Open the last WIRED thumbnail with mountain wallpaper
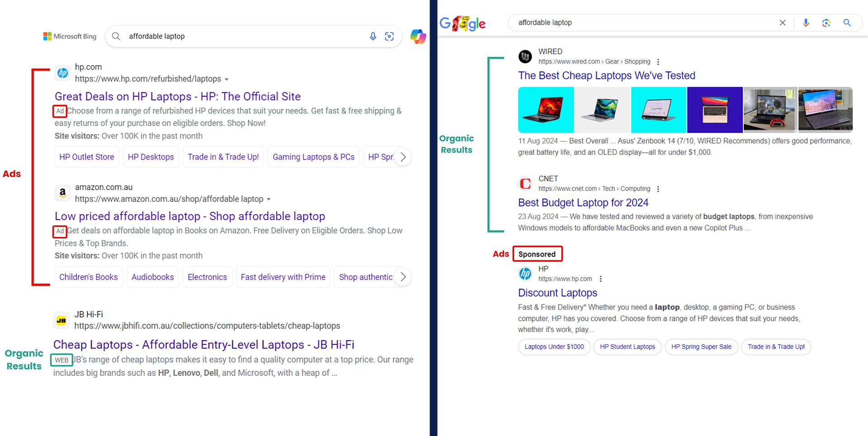This screenshot has height=436, width=868. [826, 110]
